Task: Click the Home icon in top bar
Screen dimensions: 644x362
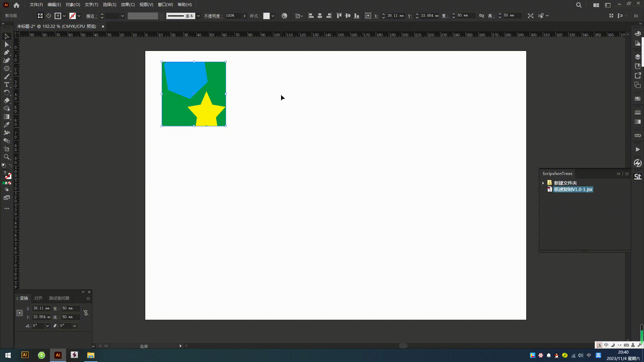Action: [x=16, y=5]
